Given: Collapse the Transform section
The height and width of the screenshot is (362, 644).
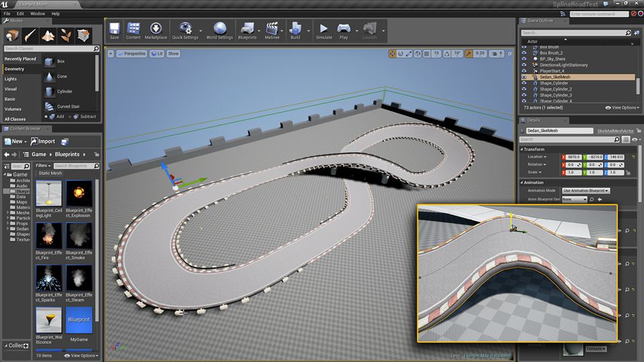Looking at the screenshot, I should pos(522,149).
